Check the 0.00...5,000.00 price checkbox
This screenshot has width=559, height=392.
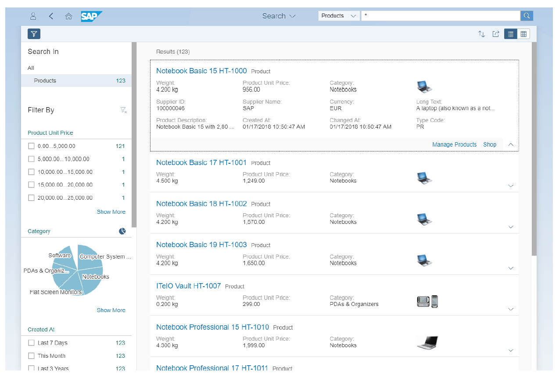click(x=31, y=146)
